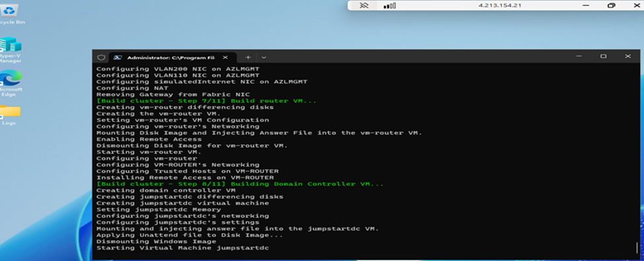Restore down the remote session window

tap(611, 5)
